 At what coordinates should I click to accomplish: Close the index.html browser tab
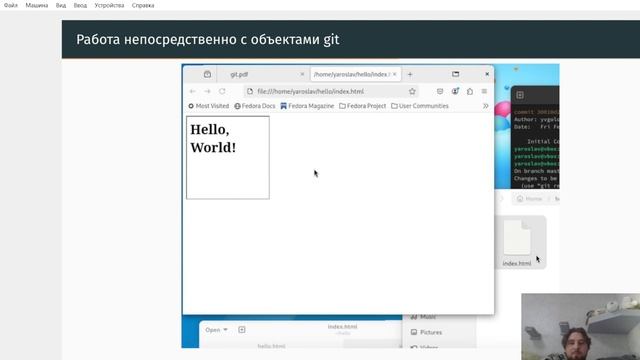[394, 74]
